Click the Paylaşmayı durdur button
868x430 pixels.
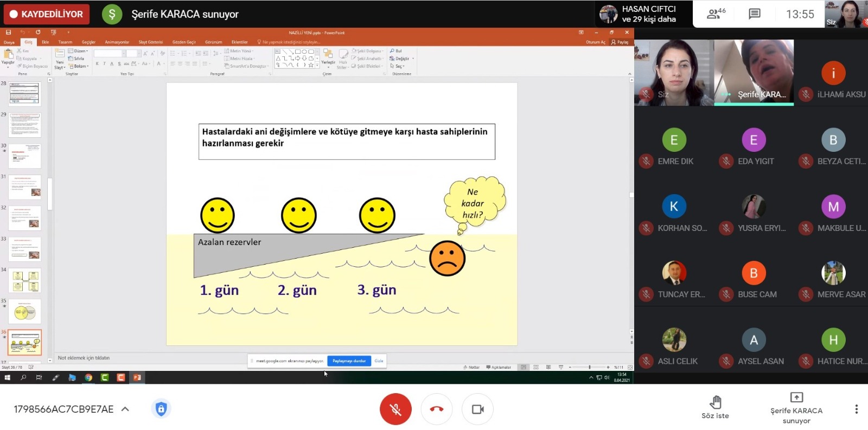pyautogui.click(x=349, y=361)
